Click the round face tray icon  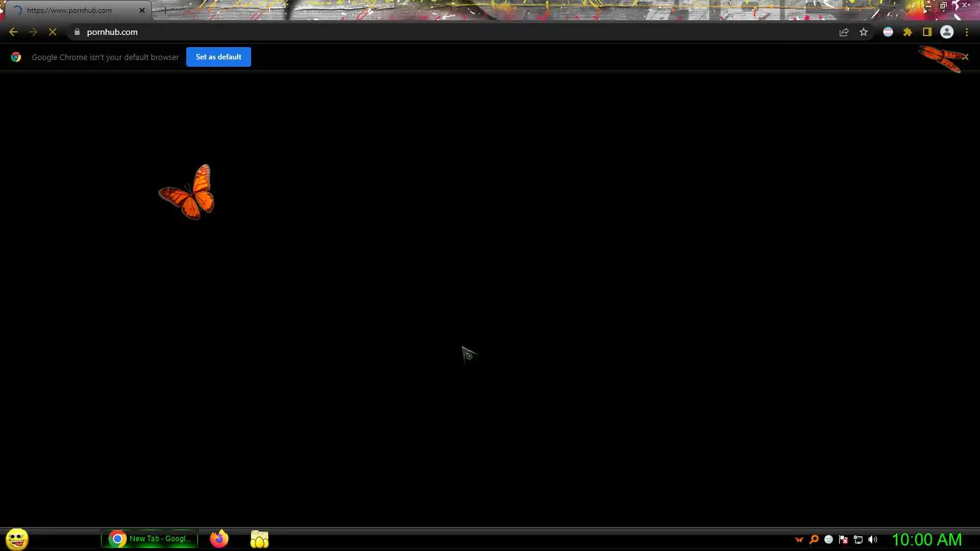click(x=829, y=539)
